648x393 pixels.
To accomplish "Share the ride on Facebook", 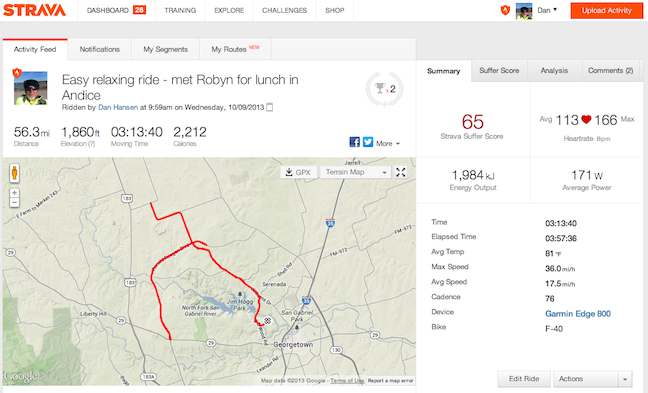I will coord(355,142).
